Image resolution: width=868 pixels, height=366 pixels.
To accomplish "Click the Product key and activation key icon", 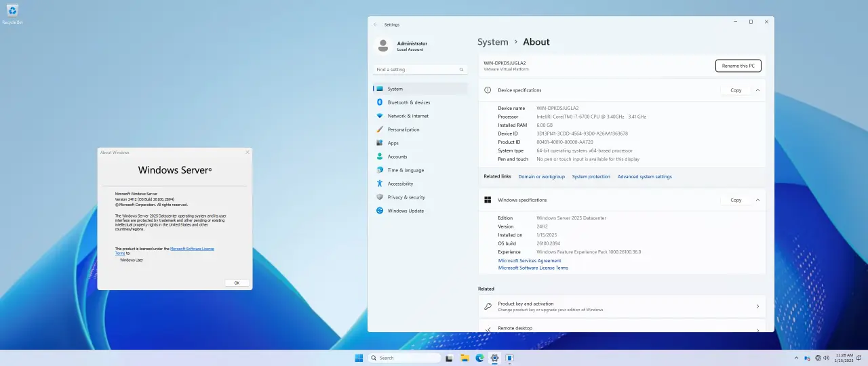I will 488,306.
